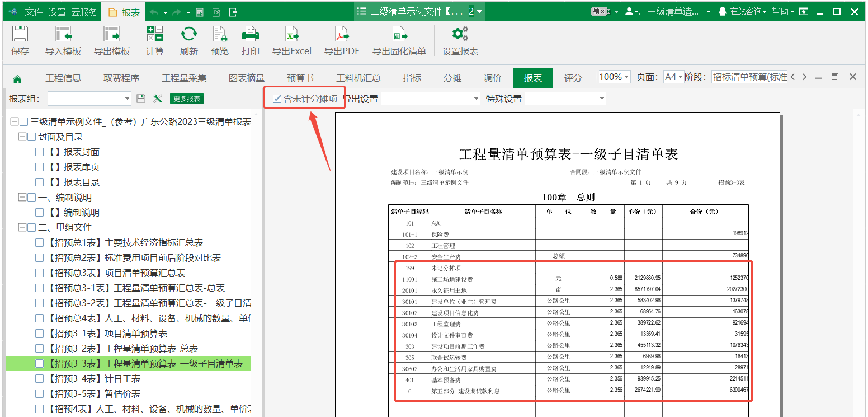Open the 100% zoom dropdown
Image resolution: width=868 pixels, height=417 pixels.
click(x=614, y=77)
